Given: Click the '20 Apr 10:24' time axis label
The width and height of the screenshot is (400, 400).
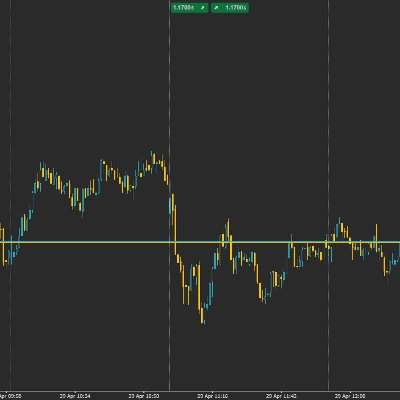Looking at the screenshot, I should click(x=75, y=396).
